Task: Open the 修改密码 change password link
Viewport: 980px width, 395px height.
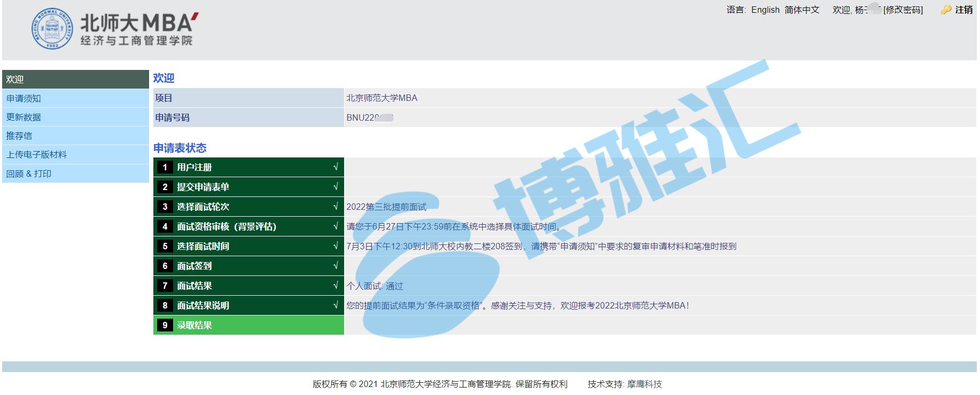Action: coord(903,10)
